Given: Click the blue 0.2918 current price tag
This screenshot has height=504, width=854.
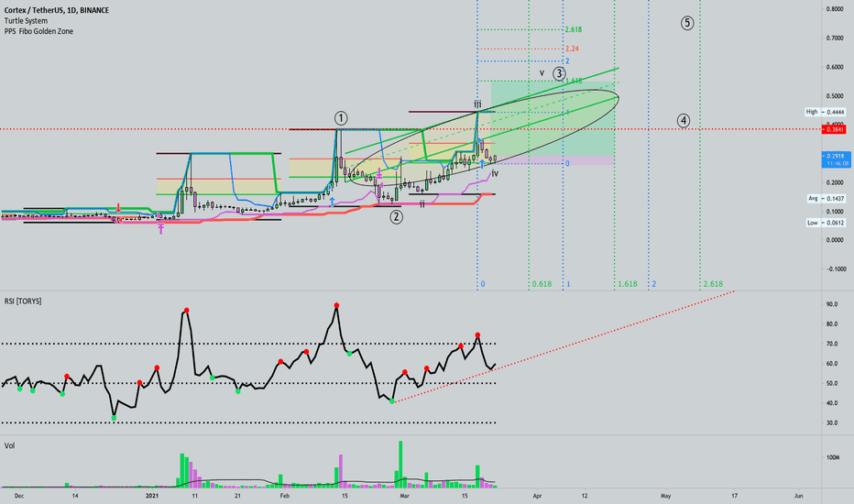Looking at the screenshot, I should coord(836,159).
